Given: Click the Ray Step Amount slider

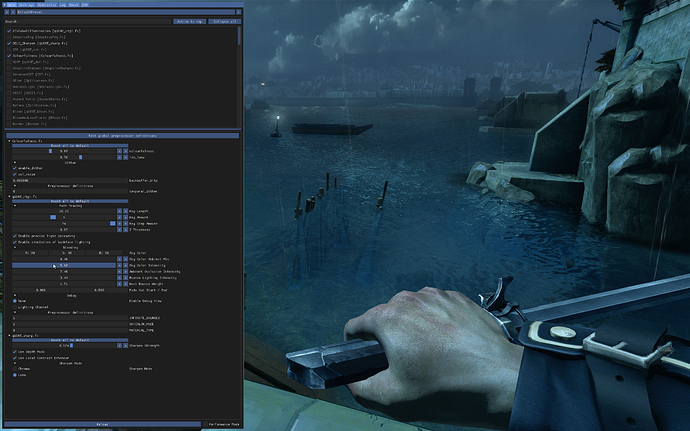Looking at the screenshot, I should click(x=64, y=224).
